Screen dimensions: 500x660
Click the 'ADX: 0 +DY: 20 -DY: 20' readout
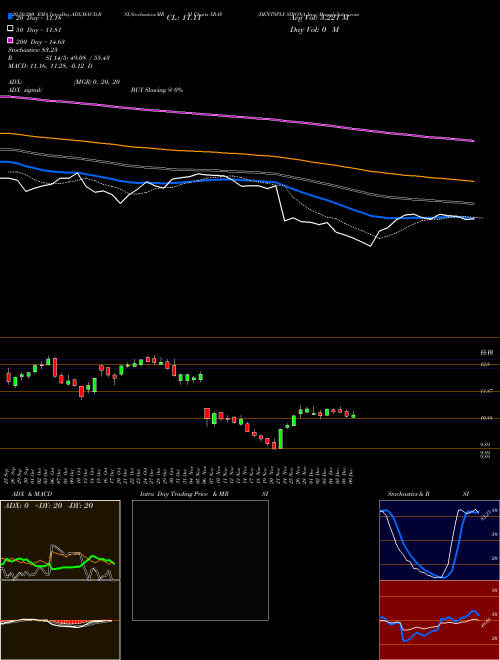48,506
